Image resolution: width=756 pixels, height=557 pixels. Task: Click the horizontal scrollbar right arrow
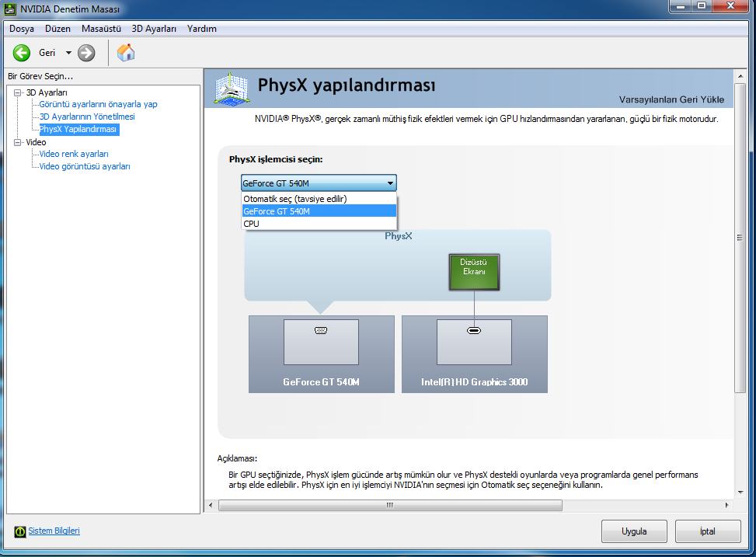[726, 505]
